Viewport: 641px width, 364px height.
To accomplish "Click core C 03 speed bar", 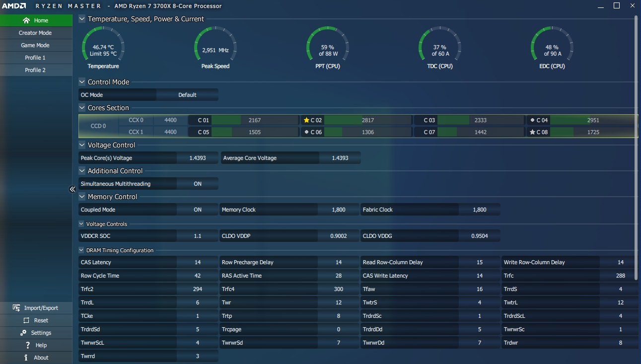I will pos(480,120).
